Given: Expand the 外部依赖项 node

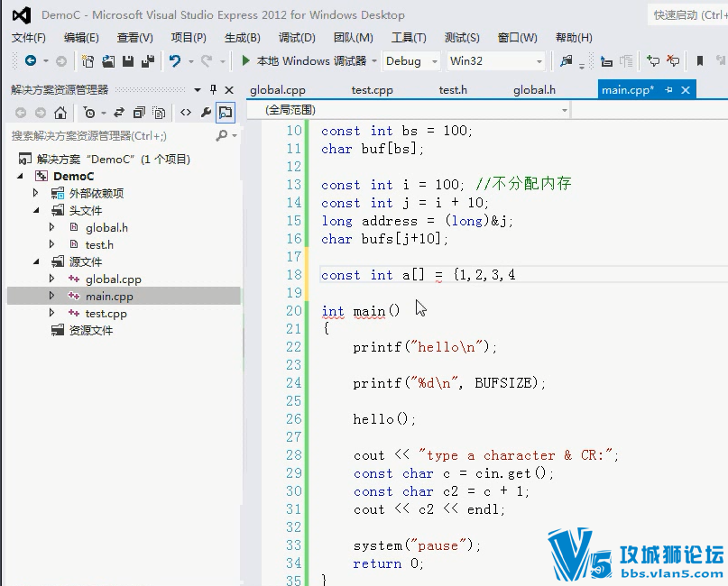Looking at the screenshot, I should [36, 193].
